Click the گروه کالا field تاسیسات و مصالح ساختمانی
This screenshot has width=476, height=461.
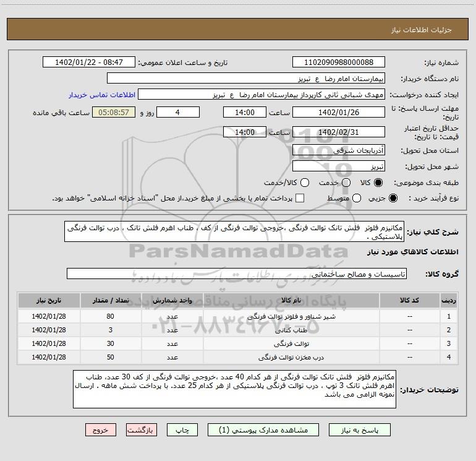[x=237, y=274]
